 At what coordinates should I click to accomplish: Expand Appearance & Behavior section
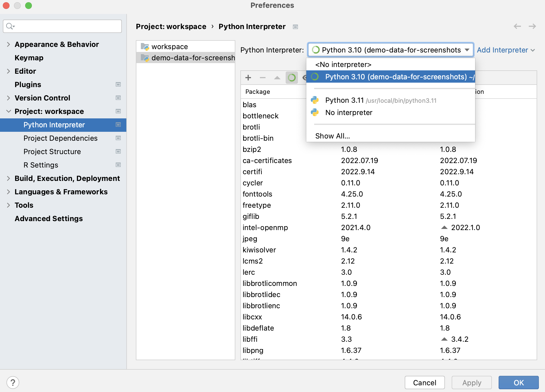click(8, 44)
